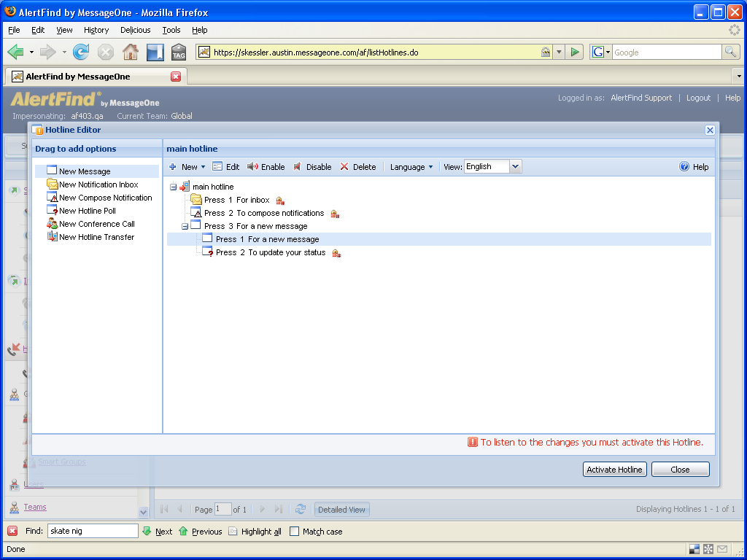This screenshot has width=747, height=560.
Task: Click the Delete toolbar button
Action: pyautogui.click(x=357, y=167)
